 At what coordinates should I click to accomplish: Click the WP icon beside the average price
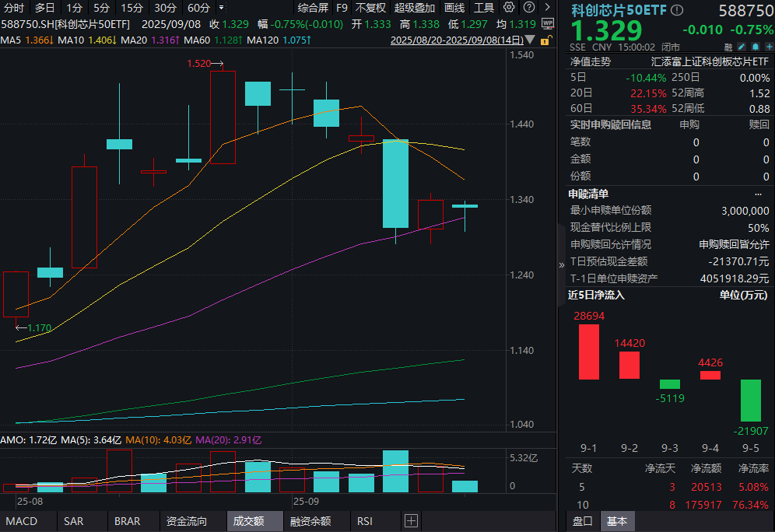click(x=548, y=23)
